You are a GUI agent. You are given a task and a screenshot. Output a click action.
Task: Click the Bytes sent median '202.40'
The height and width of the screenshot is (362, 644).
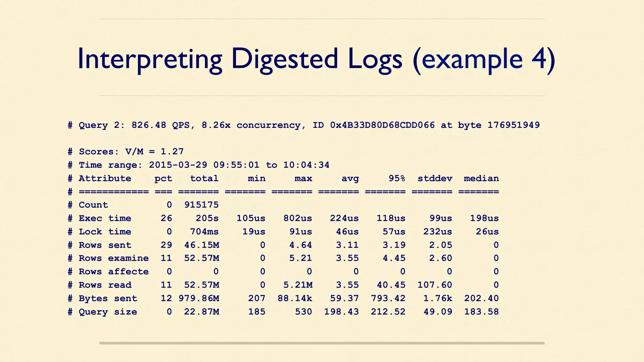pyautogui.click(x=481, y=298)
